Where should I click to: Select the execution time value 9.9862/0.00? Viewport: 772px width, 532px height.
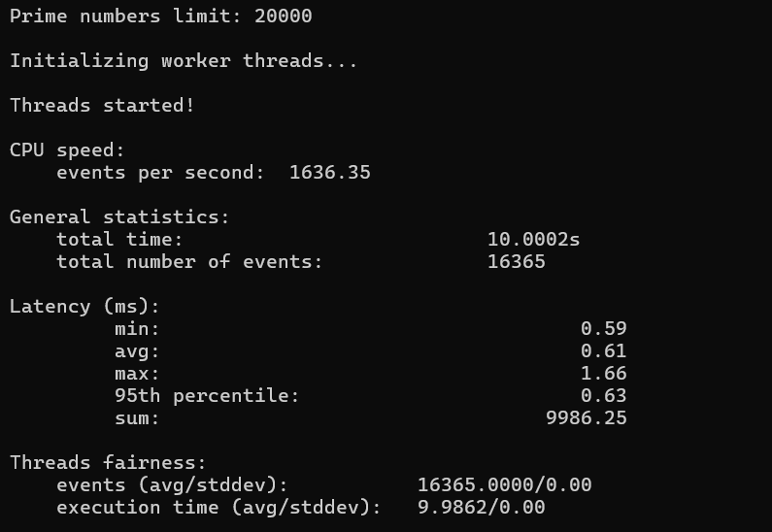click(482, 508)
